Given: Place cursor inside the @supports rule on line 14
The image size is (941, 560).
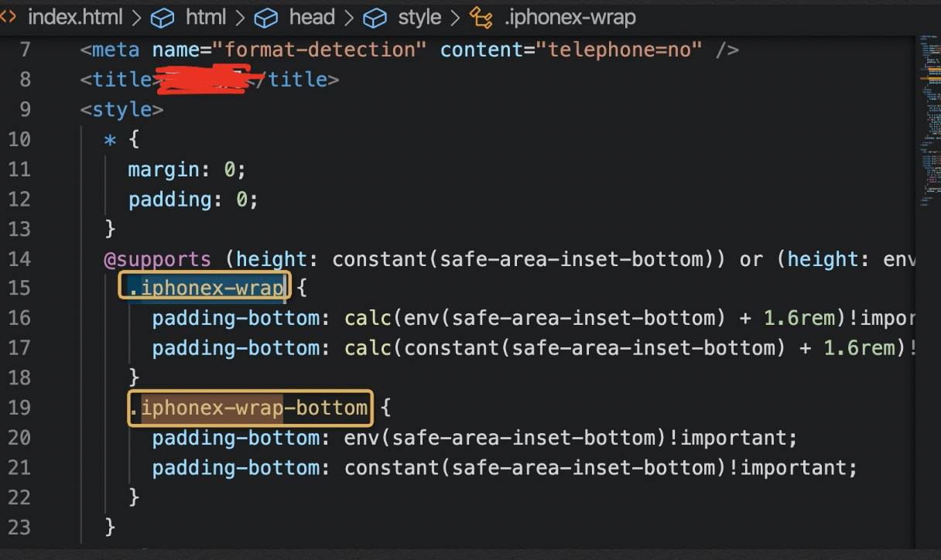Looking at the screenshot, I should click(159, 258).
